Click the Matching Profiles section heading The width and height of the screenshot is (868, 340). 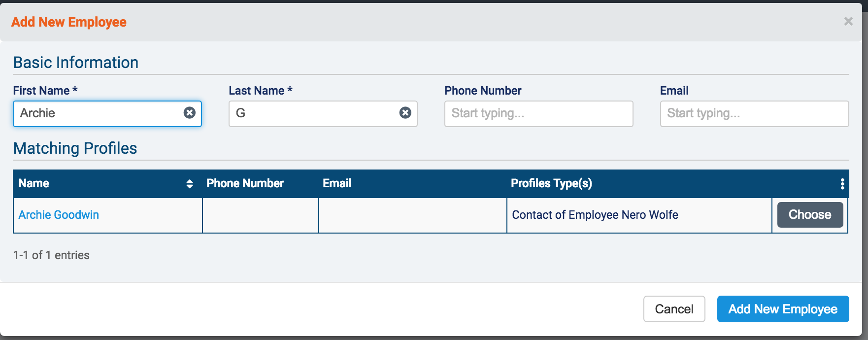pyautogui.click(x=75, y=148)
